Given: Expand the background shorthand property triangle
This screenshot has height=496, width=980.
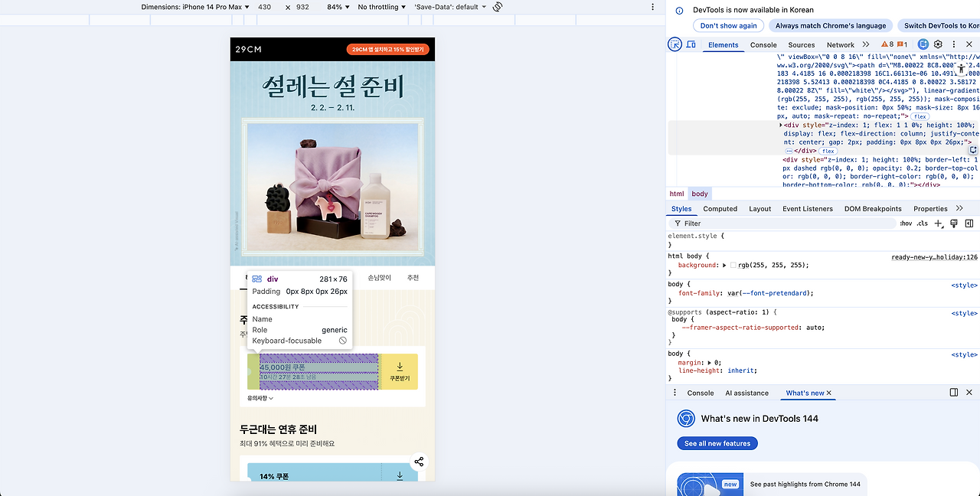Looking at the screenshot, I should (724, 265).
